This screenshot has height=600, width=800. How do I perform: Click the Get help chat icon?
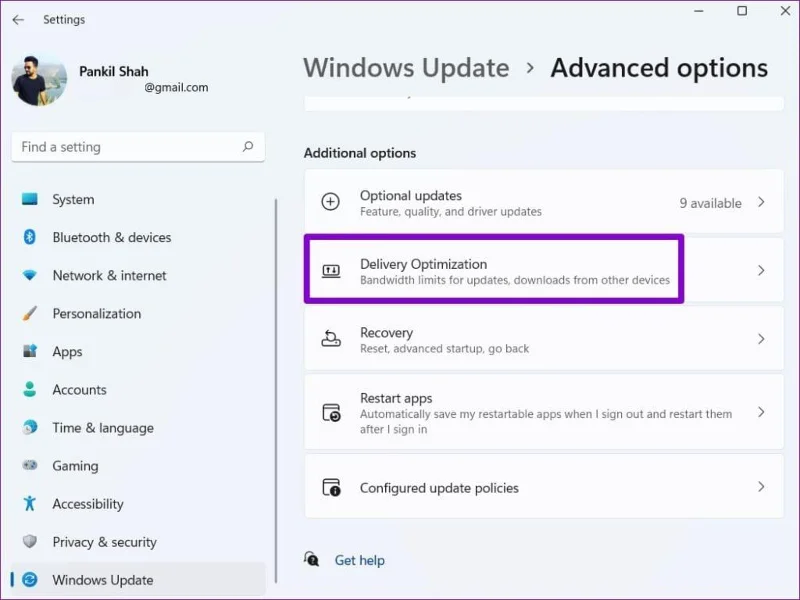pyautogui.click(x=311, y=559)
